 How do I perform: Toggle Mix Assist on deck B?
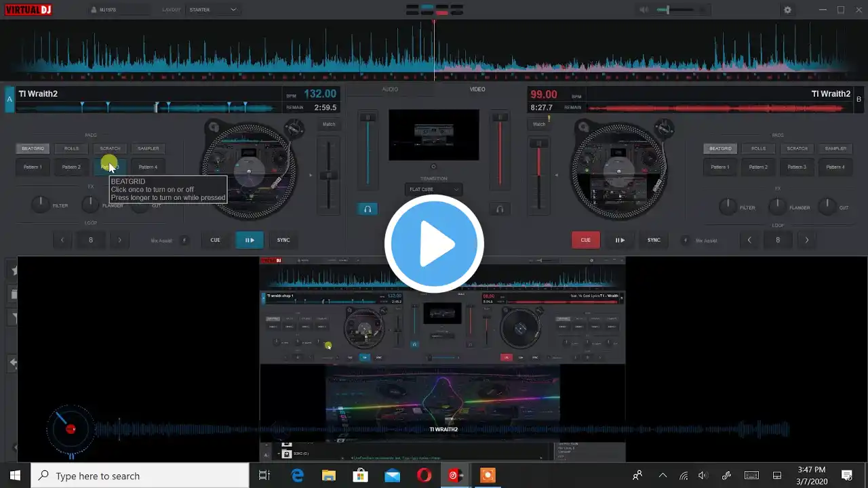point(685,241)
